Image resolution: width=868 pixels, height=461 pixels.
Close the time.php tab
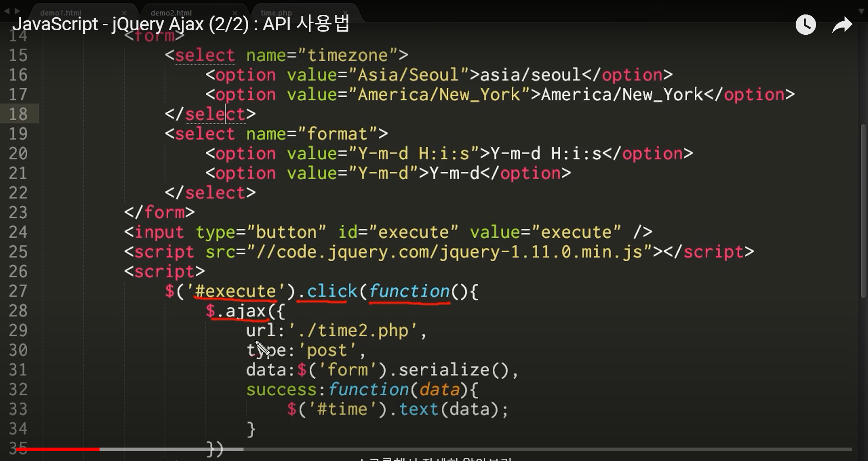(346, 13)
